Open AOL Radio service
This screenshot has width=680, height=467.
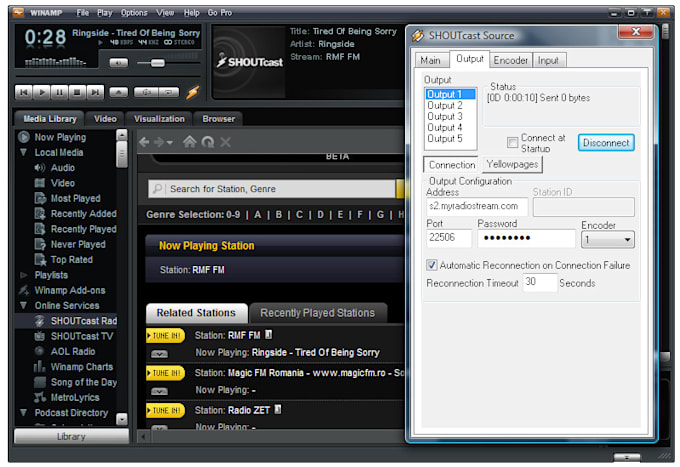[73, 351]
